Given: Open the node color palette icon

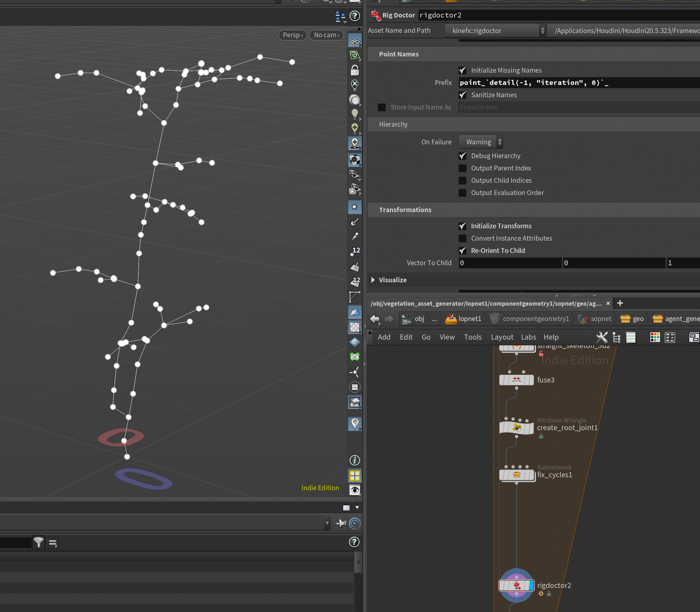Looking at the screenshot, I should (x=654, y=337).
